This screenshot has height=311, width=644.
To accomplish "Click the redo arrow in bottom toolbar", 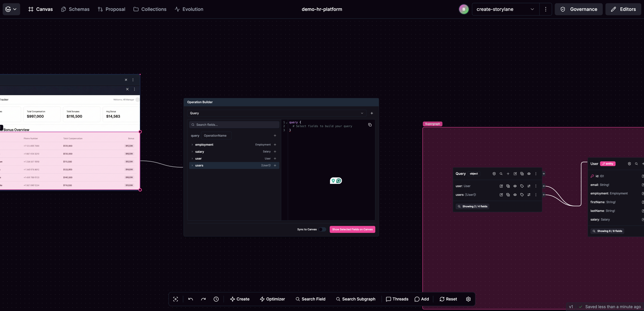I will [203, 299].
